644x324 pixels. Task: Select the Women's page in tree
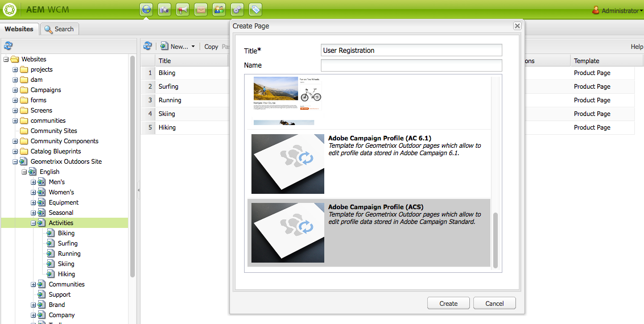(61, 192)
